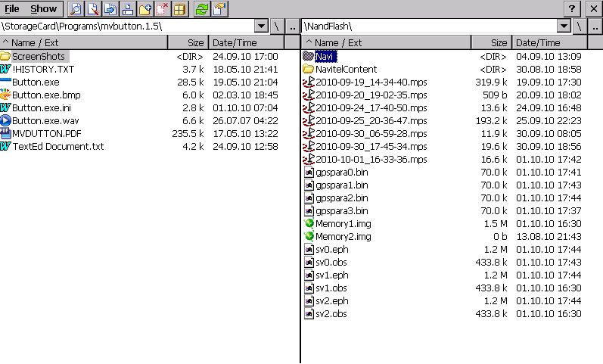603x364 pixels.
Task: Click the Properties toolbar icon
Action: [219, 9]
